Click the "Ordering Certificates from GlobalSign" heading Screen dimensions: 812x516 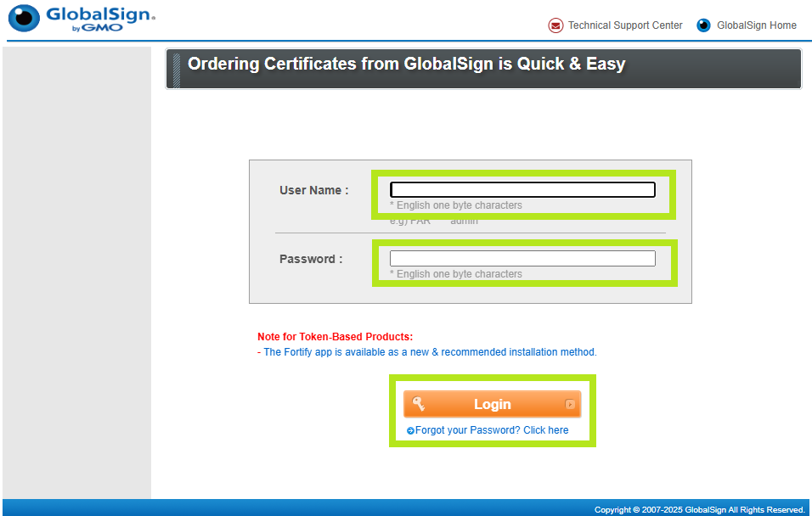tap(407, 64)
